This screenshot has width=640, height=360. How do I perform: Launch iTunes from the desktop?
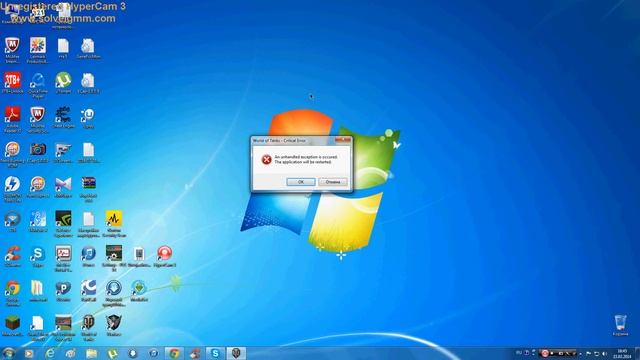click(x=88, y=256)
